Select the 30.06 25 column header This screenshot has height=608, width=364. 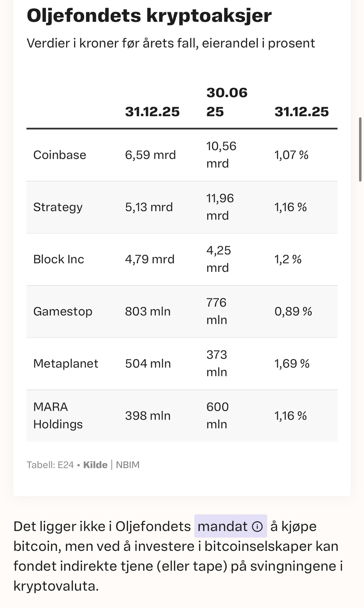tap(227, 102)
